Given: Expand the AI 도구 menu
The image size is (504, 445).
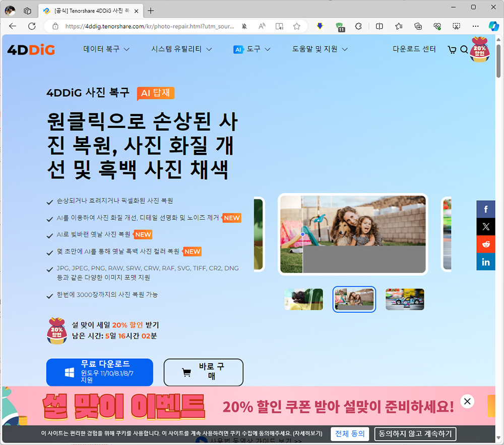Looking at the screenshot, I should [251, 49].
